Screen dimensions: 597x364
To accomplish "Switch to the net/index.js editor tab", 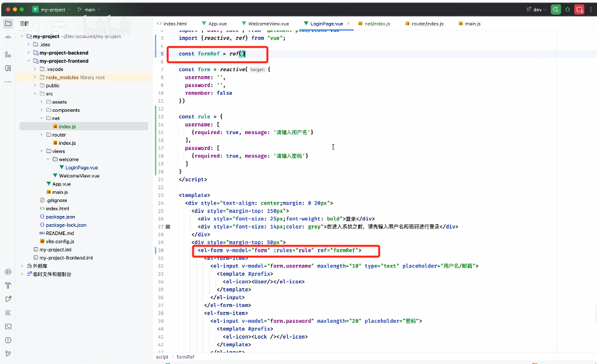I will pos(374,24).
